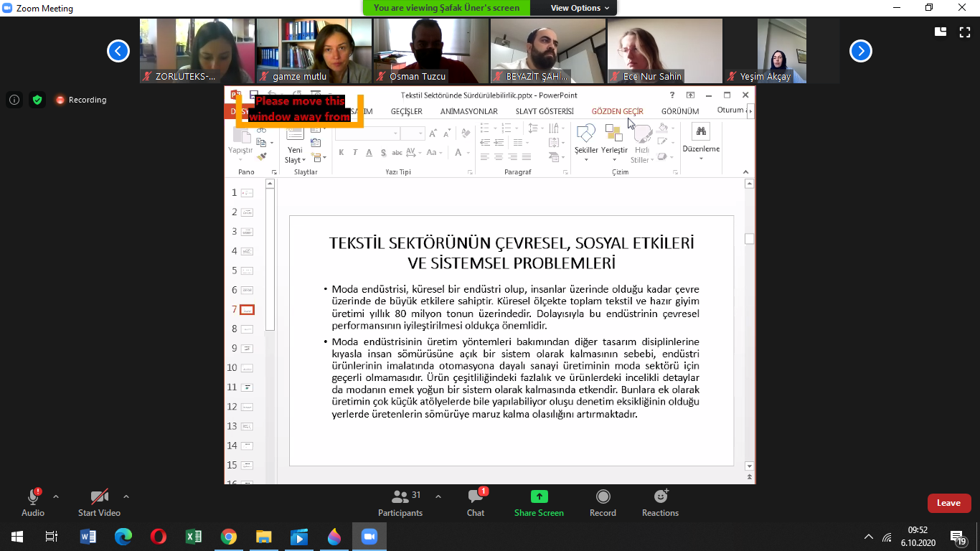The width and height of the screenshot is (980, 551).
Task: Click the underline A formatting icon
Action: click(369, 152)
